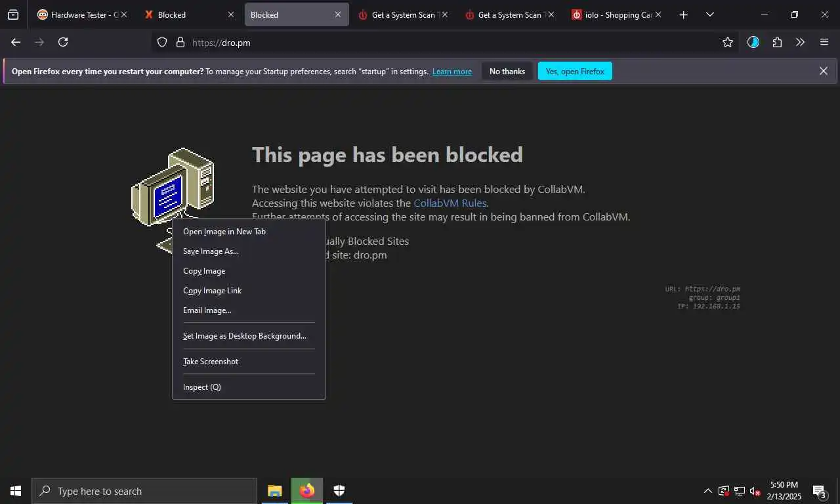The height and width of the screenshot is (504, 840).
Task: Choose Email Image...
Action: [x=249, y=310]
